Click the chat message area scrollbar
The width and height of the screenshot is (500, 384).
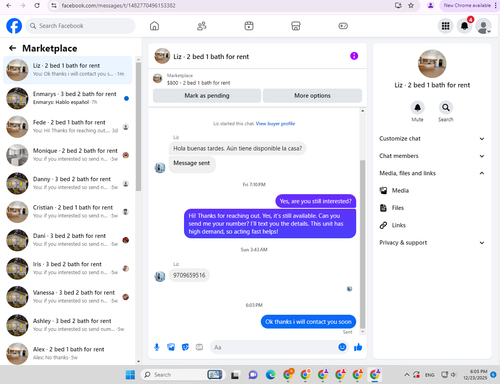click(363, 243)
